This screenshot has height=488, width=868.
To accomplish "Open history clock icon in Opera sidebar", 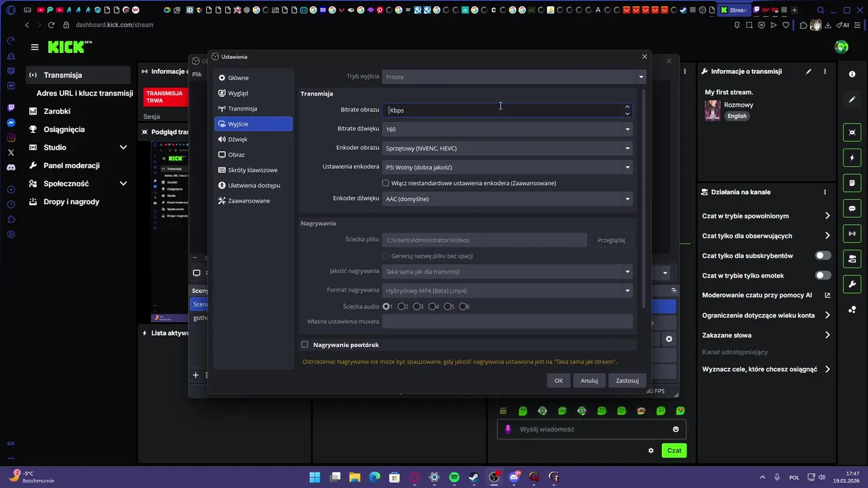I will coord(11,205).
